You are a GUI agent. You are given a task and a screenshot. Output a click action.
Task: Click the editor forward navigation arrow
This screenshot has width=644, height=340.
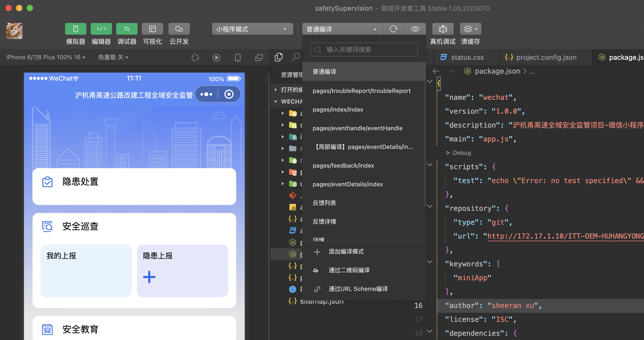pyautogui.click(x=451, y=71)
